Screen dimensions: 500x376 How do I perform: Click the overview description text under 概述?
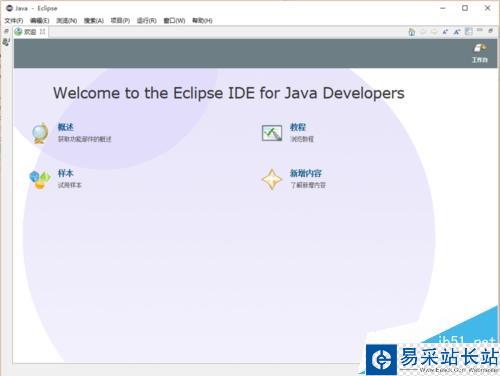click(85, 139)
